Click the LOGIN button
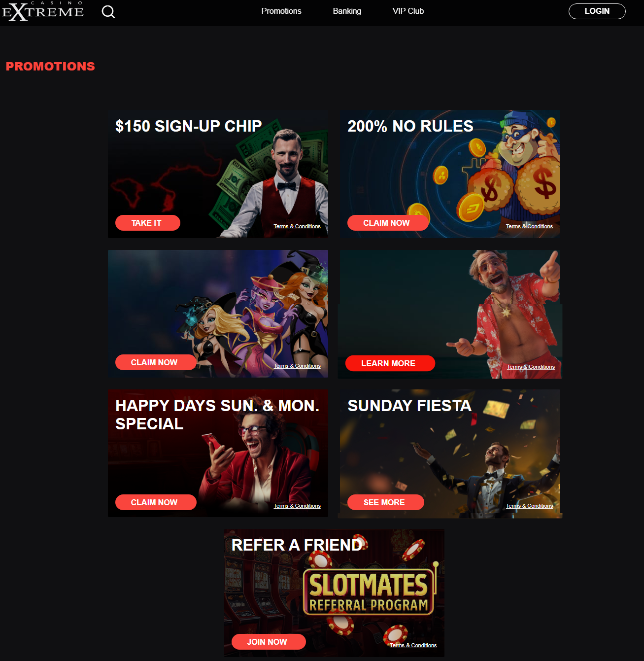Viewport: 644px width, 661px height. point(597,11)
